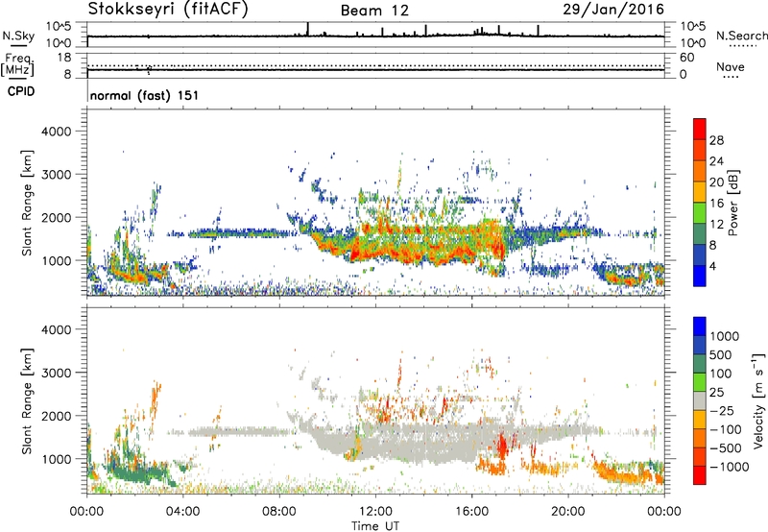Click the 16 tick on the power colorbar
The width and height of the screenshot is (768, 532).
(x=716, y=204)
